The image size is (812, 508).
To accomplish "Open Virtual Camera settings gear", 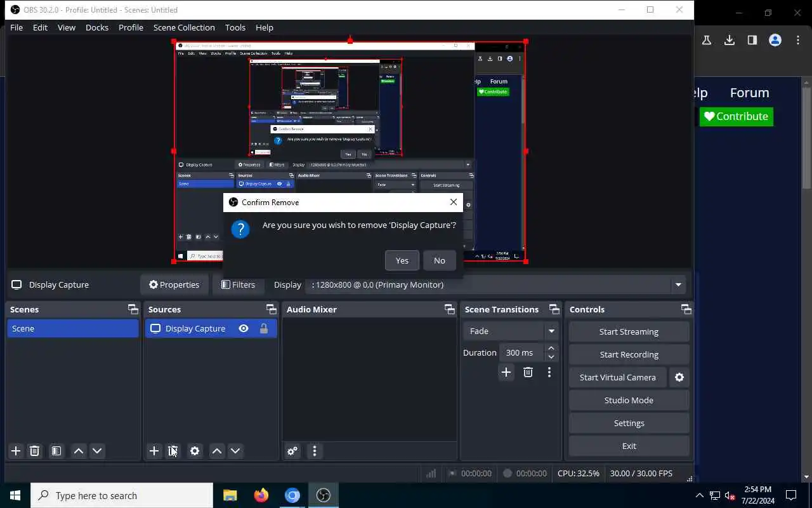I will click(679, 377).
